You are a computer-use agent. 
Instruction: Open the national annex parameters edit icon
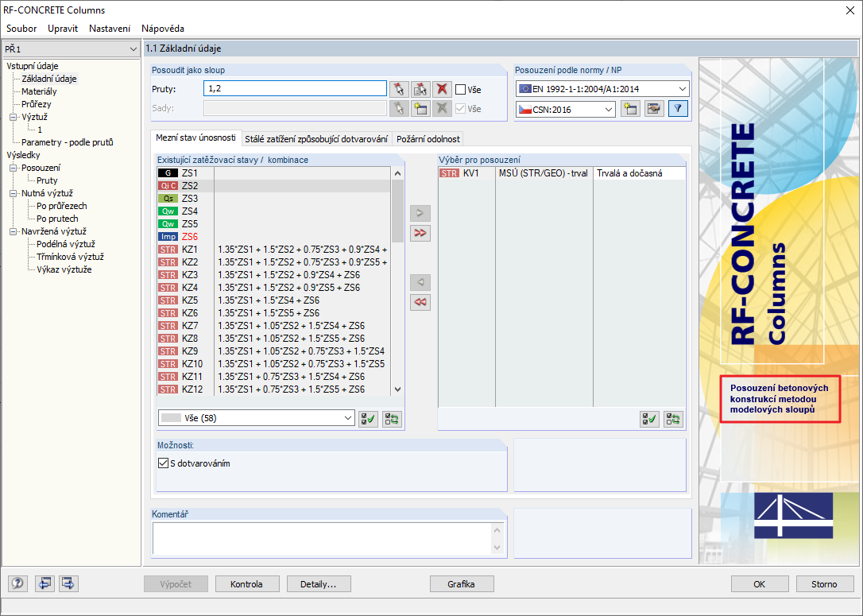pyautogui.click(x=653, y=109)
